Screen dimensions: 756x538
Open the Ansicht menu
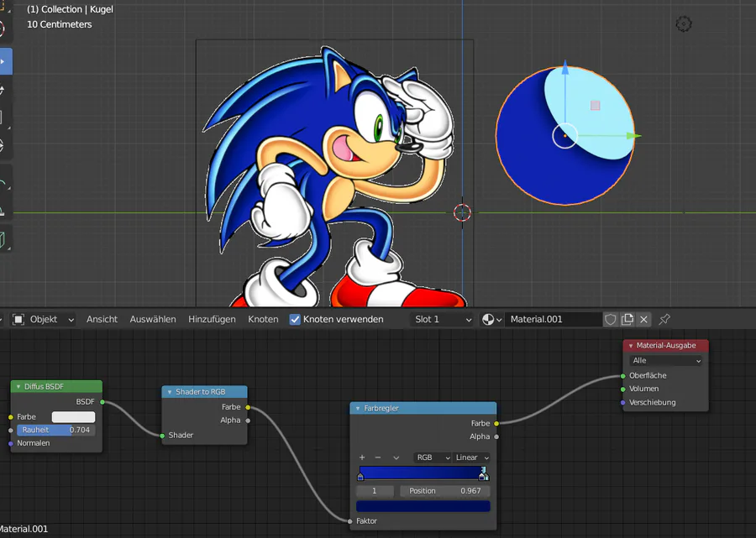pos(102,319)
